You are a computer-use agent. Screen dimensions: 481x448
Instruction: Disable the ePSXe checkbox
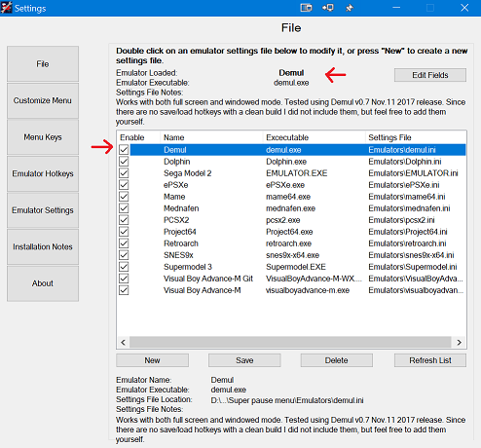point(124,185)
